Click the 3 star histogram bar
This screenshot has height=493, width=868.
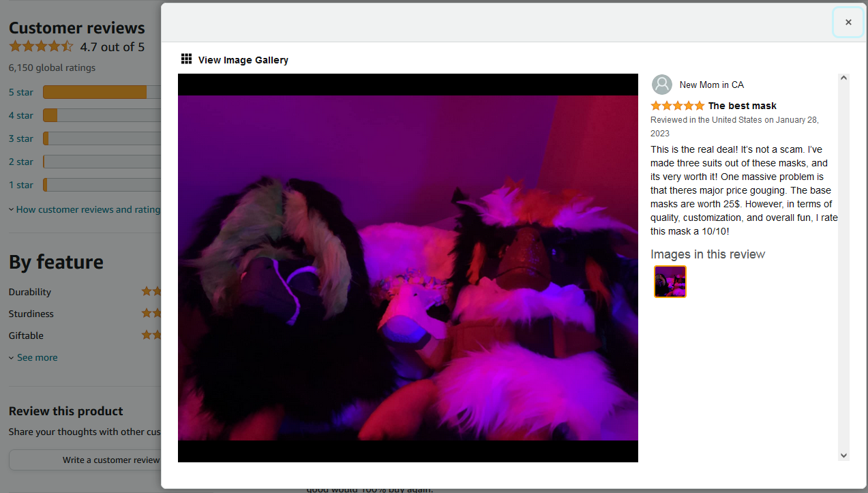click(102, 138)
